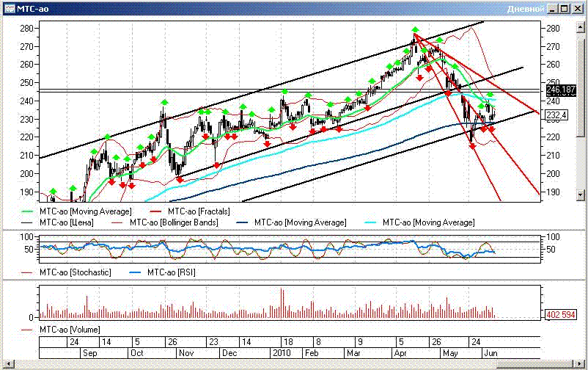Click the MTC-ao window title icon

click(10, 9)
